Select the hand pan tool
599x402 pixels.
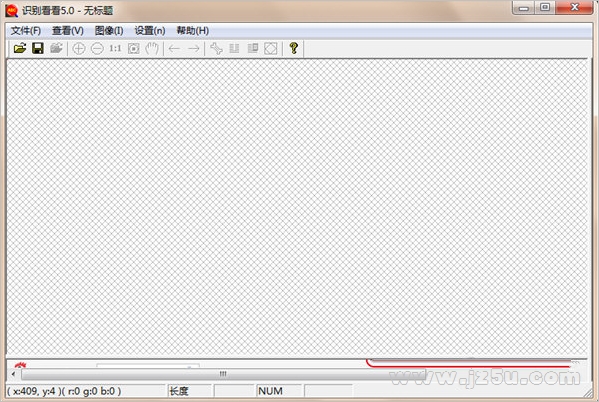152,49
